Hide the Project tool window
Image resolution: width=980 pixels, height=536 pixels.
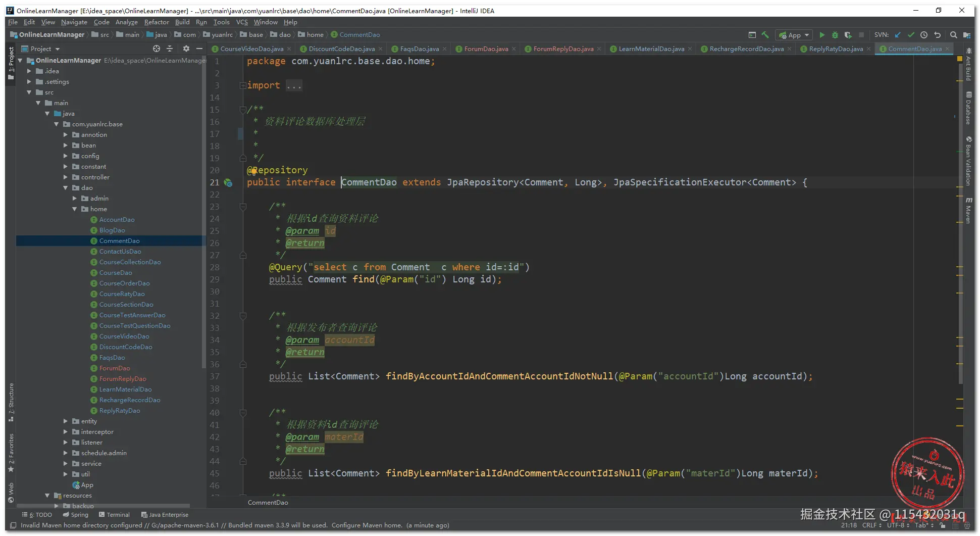point(199,48)
